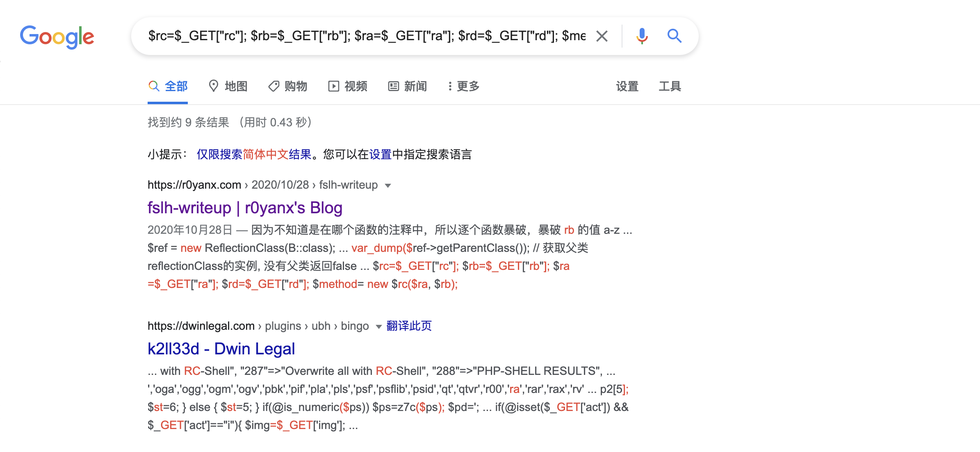Screen dimensions: 980x452
Task: Open k2ll33d - Dwin Legal result
Action: point(221,349)
